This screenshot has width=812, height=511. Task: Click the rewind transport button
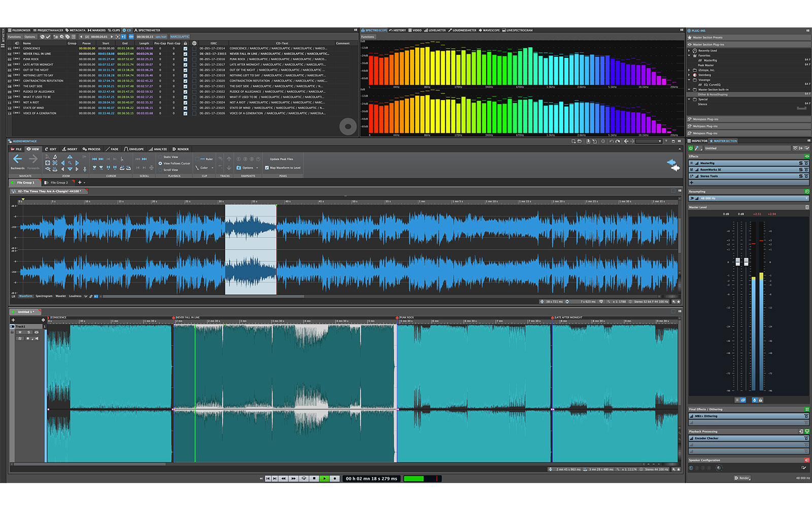pyautogui.click(x=283, y=478)
